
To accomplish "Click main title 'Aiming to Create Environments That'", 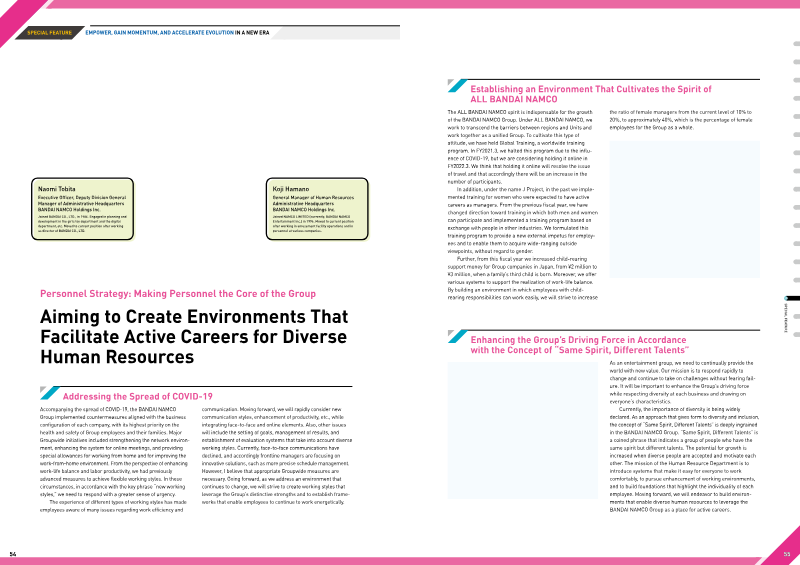I will [194, 317].
